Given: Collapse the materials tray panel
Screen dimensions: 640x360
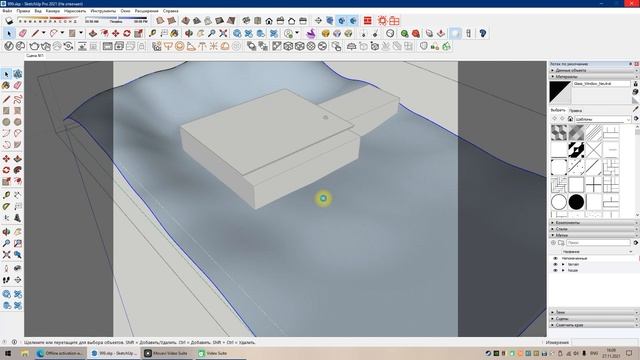Looking at the screenshot, I should click(x=593, y=76).
